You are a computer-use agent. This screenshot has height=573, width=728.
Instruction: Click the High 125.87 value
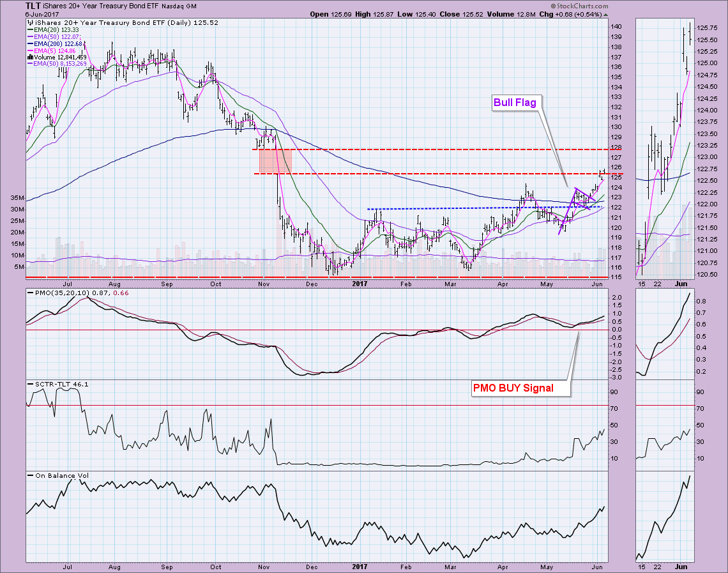(374, 15)
